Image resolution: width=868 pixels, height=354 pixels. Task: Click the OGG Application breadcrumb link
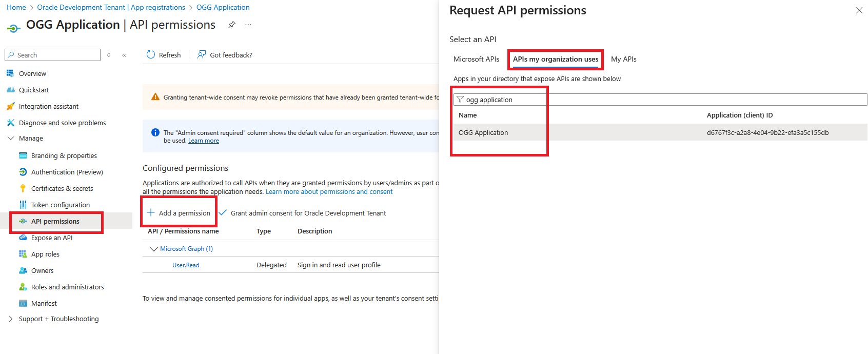223,7
